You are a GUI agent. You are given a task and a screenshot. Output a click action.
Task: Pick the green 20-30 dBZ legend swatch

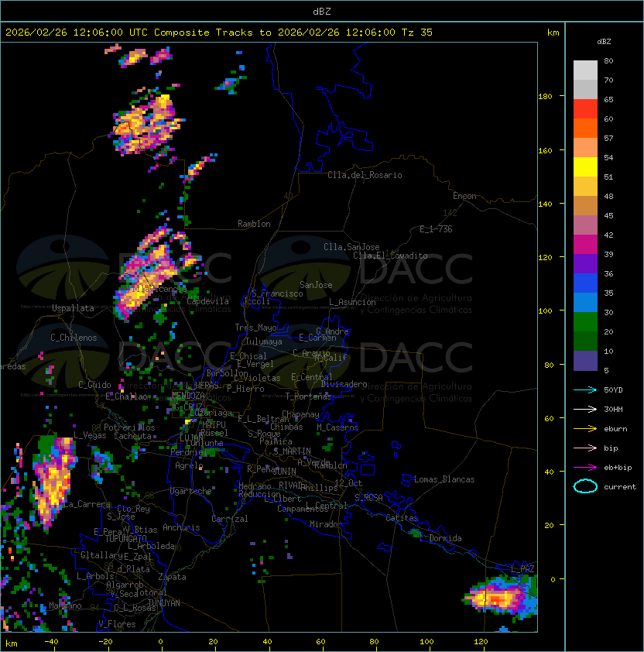tap(585, 322)
